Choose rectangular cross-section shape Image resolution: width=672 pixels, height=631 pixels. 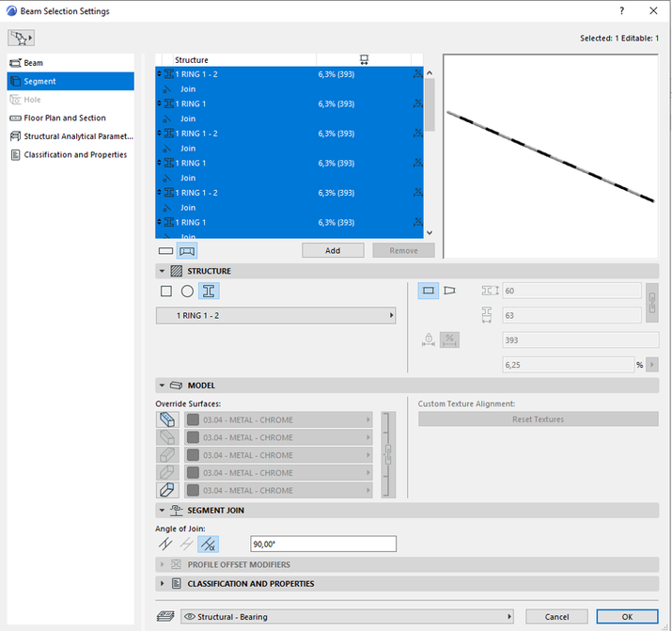(x=166, y=292)
